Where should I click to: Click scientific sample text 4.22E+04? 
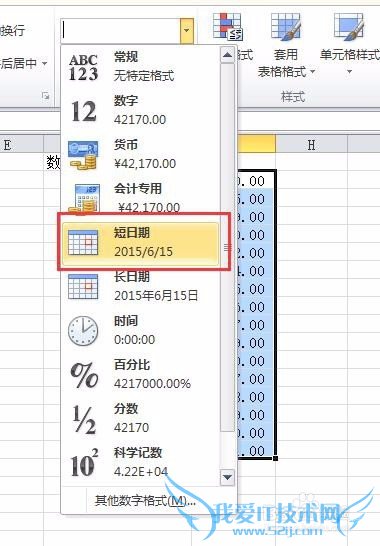(141, 471)
